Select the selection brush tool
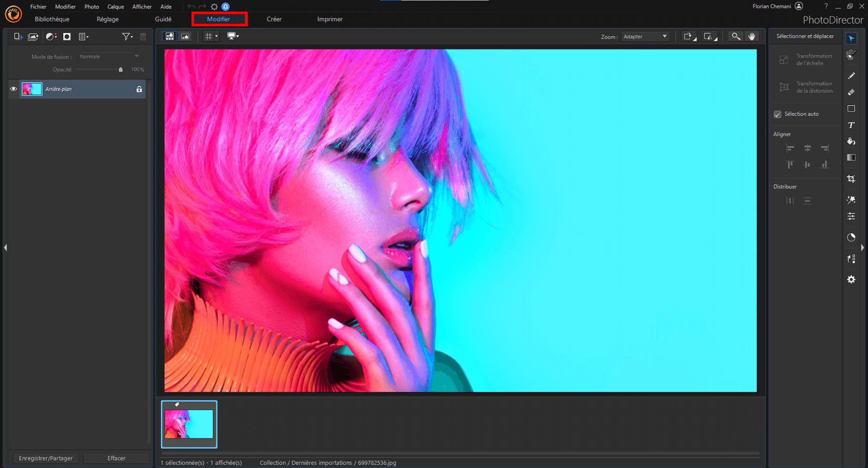Viewport: 868px width, 468px height. tap(851, 55)
